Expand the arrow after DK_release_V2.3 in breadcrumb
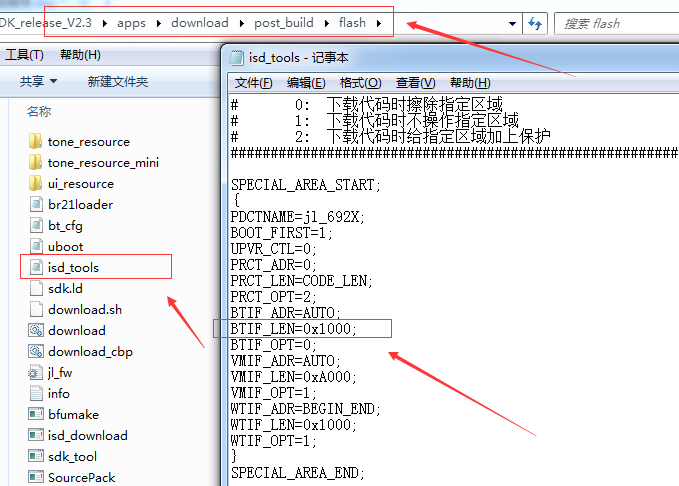 click(x=105, y=23)
